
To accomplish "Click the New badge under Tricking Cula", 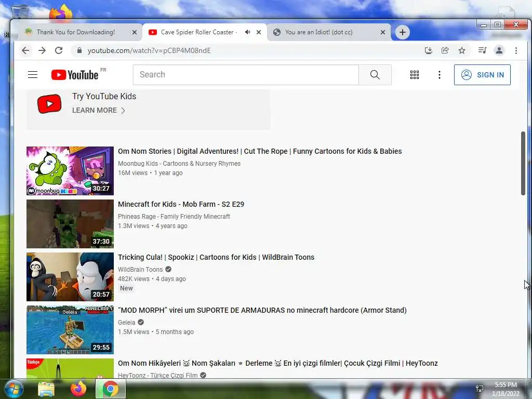I will [x=126, y=288].
